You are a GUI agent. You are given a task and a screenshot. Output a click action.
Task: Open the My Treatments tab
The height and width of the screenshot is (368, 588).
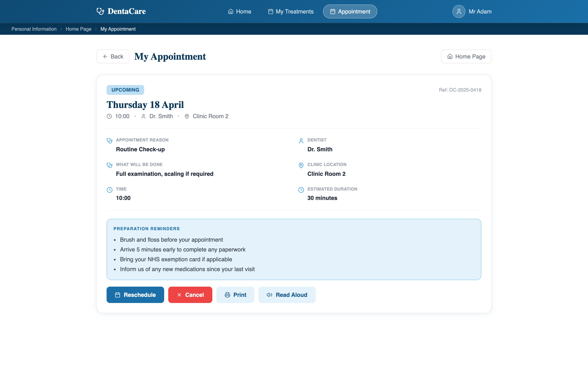tap(291, 11)
